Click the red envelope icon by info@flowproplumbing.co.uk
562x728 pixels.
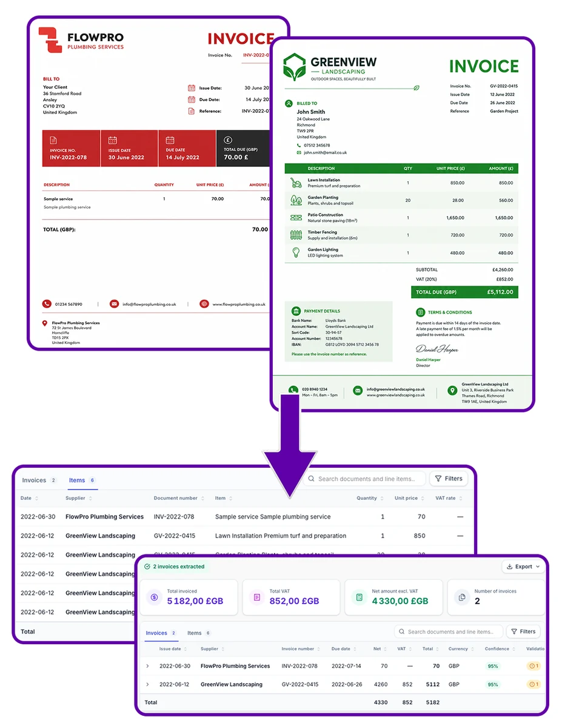point(114,304)
